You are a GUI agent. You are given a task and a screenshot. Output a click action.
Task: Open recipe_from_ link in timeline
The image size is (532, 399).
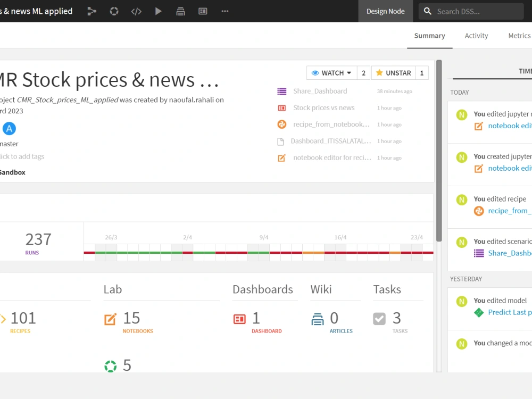coord(510,211)
